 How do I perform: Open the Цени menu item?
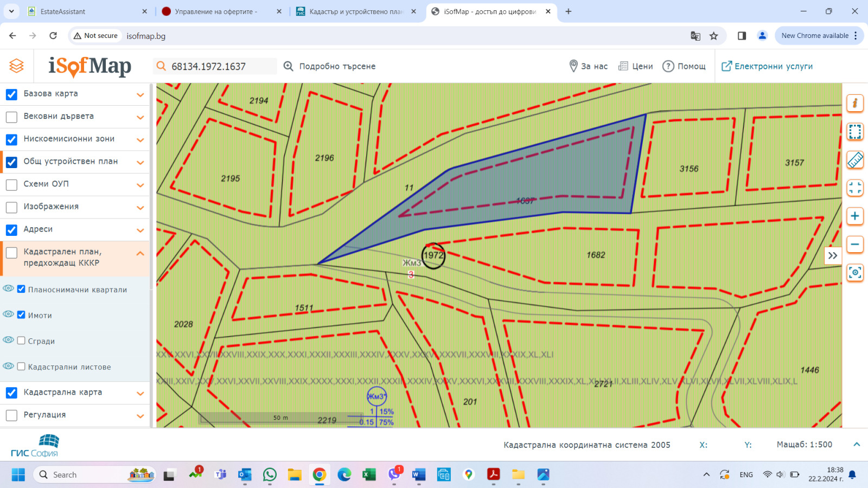coord(636,66)
